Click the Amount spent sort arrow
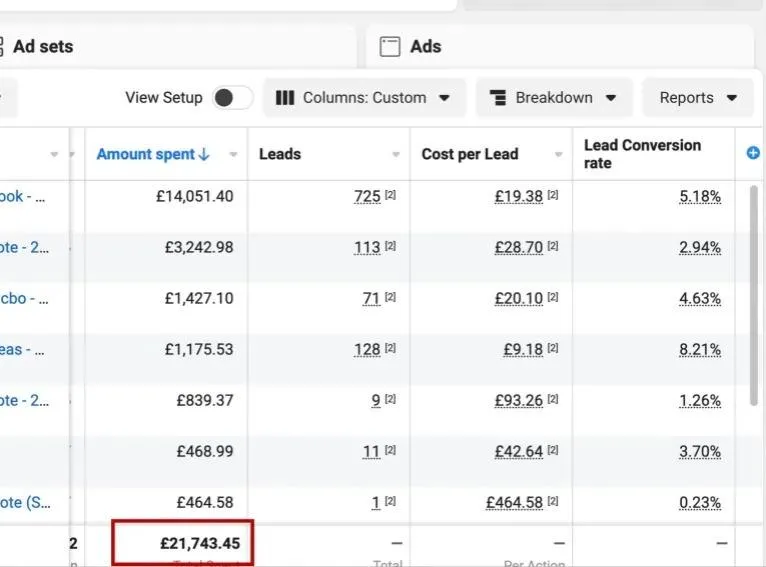The width and height of the screenshot is (766, 567). [205, 154]
